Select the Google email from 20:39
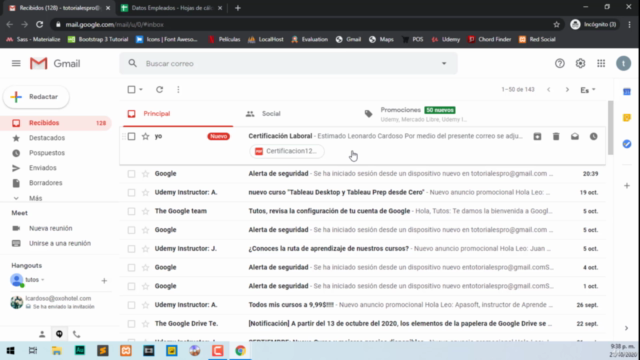The width and height of the screenshot is (640, 360). pyautogui.click(x=131, y=174)
